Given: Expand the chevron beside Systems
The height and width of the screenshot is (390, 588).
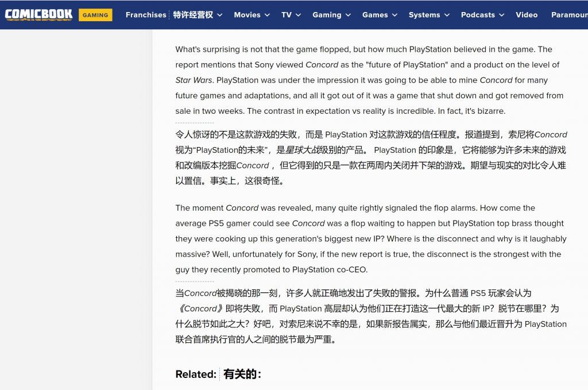Looking at the screenshot, I should tap(447, 15).
